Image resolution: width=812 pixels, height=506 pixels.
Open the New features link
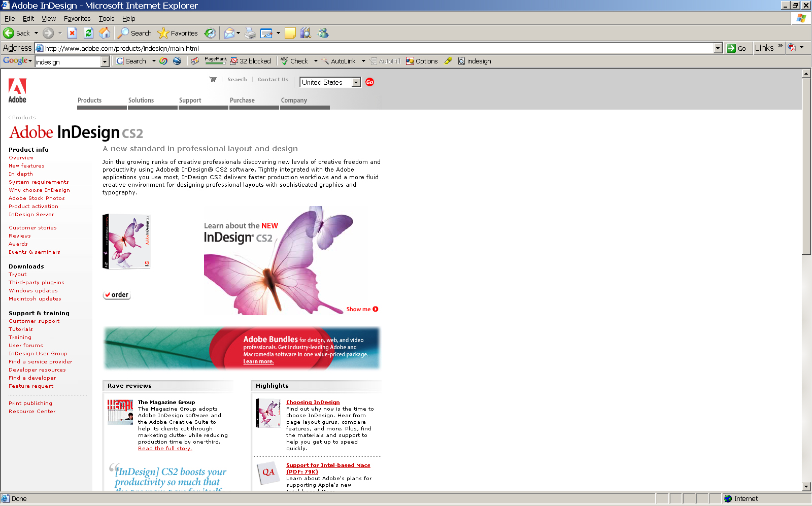pos(26,166)
